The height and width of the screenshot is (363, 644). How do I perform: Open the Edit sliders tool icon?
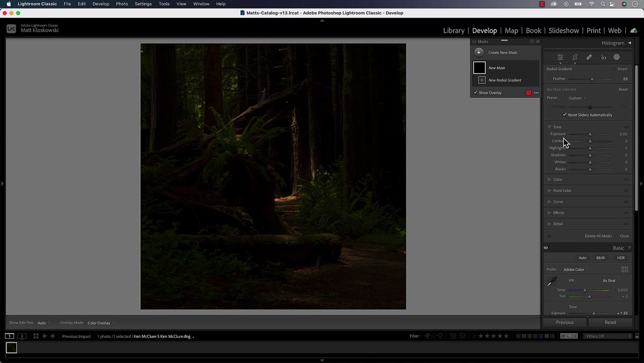pyautogui.click(x=560, y=57)
